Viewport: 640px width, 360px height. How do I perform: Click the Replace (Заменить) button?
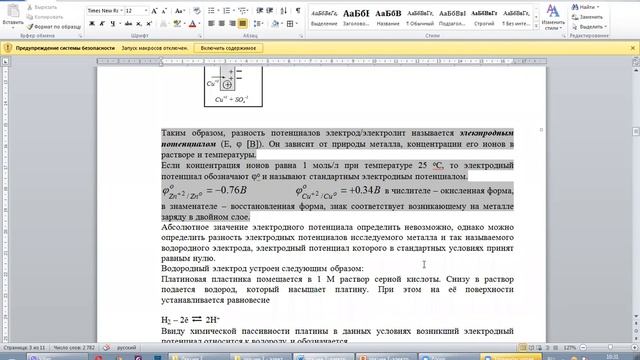click(587, 17)
